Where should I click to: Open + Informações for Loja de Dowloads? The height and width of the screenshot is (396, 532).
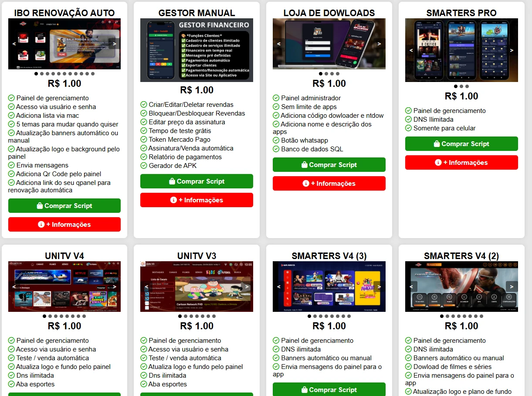[x=329, y=184]
